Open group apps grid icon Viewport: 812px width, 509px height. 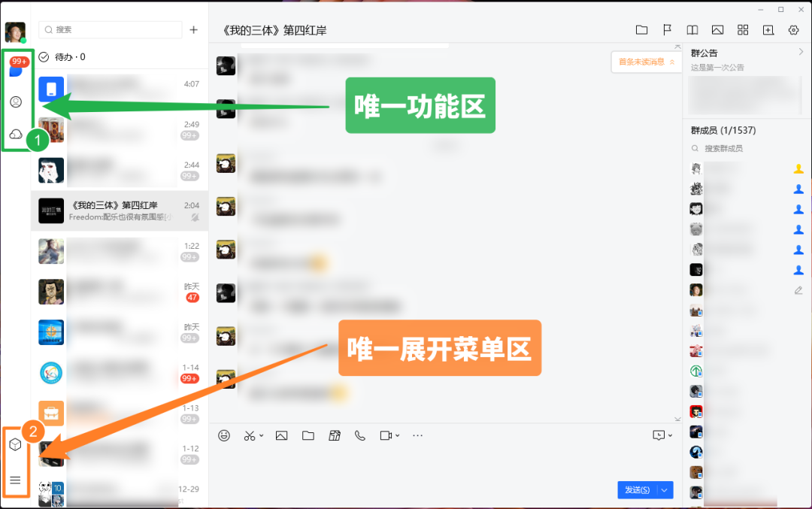[743, 30]
